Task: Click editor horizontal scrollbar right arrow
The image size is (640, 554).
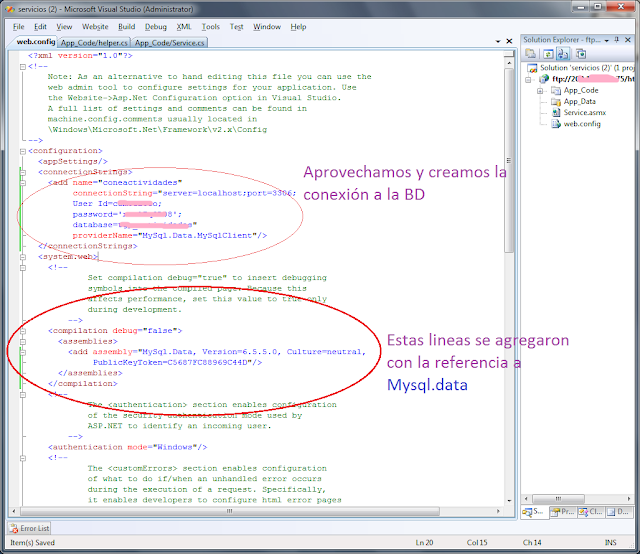Action: coord(498,511)
